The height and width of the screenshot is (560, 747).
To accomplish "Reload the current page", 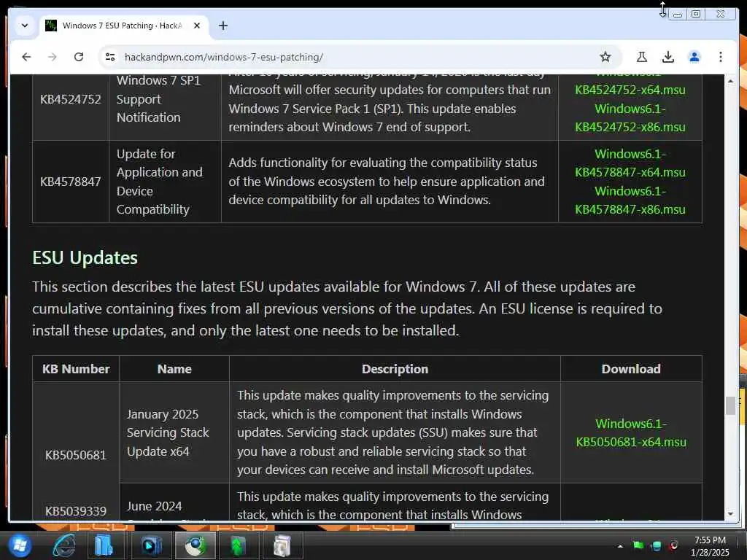I will coord(79,57).
